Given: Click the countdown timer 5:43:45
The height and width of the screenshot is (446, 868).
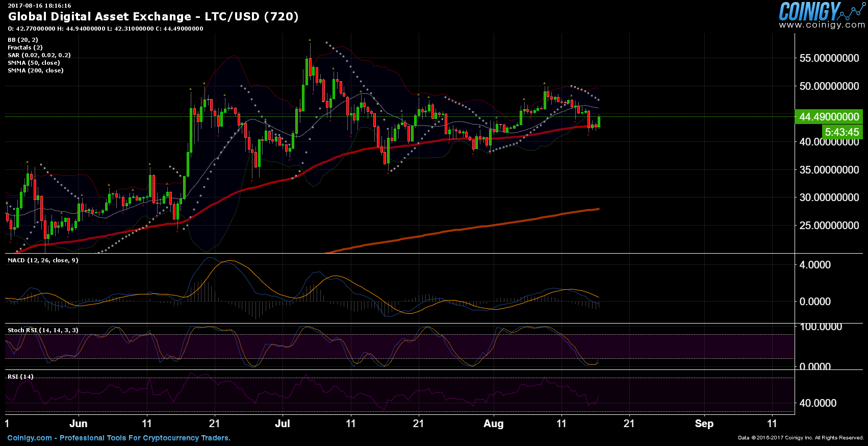Looking at the screenshot, I should click(842, 132).
